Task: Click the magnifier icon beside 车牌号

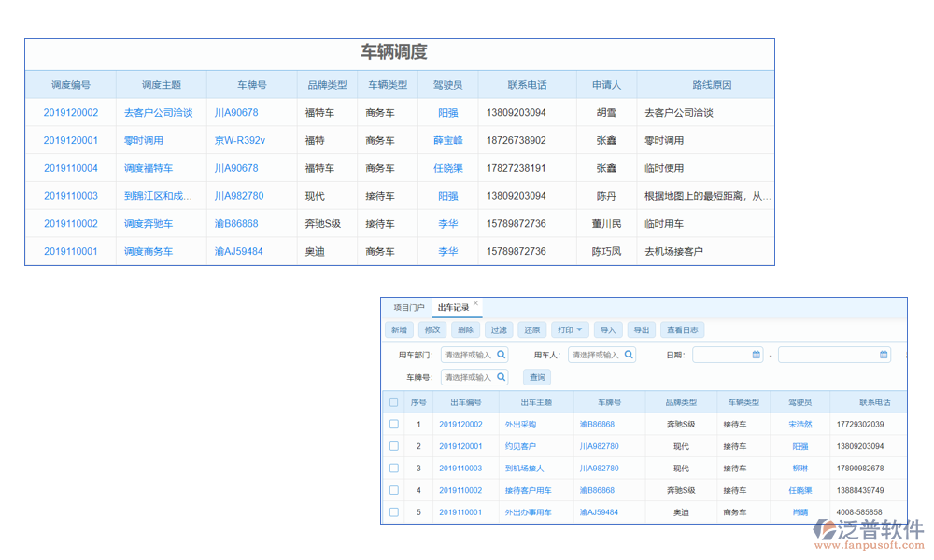Action: pyautogui.click(x=502, y=377)
